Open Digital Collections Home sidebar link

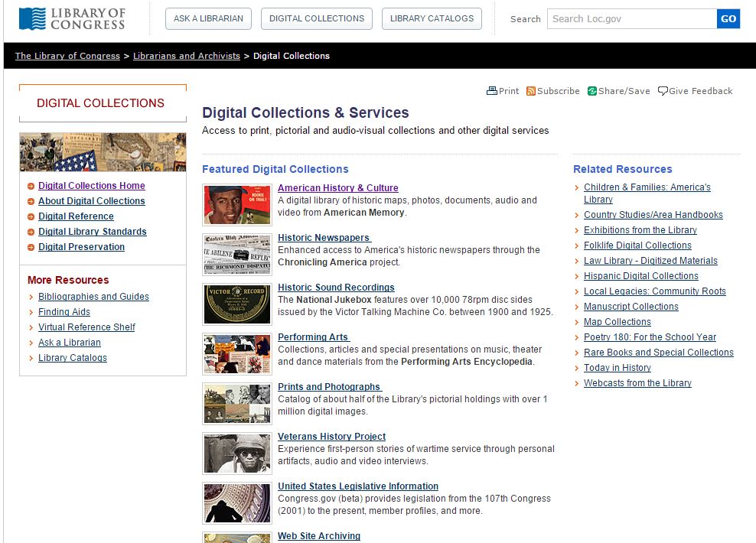click(92, 186)
